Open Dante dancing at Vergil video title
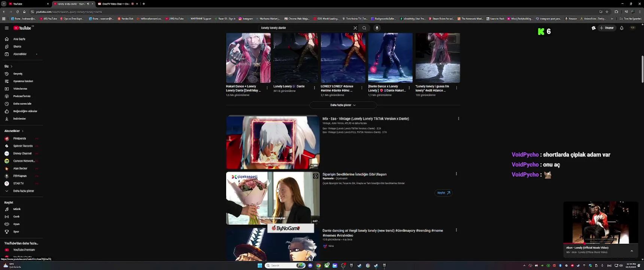The height and width of the screenshot is (270, 644). click(x=383, y=233)
